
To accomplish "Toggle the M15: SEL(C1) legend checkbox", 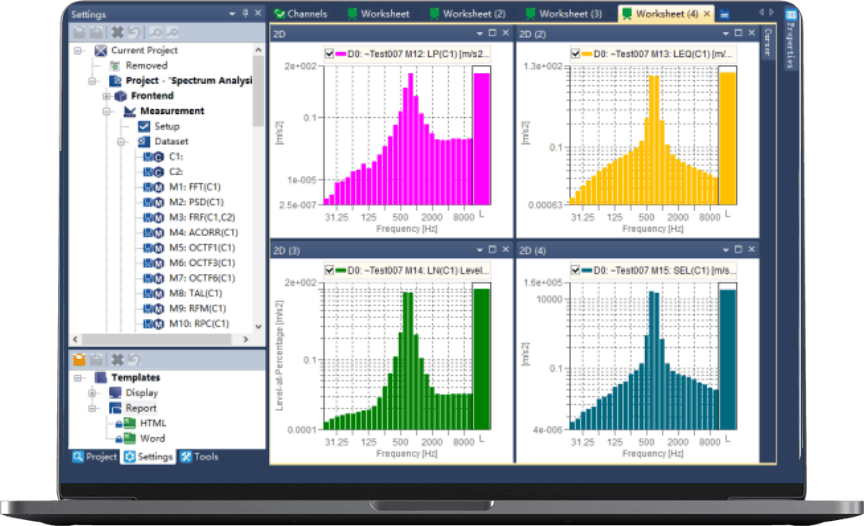I will 575,270.
